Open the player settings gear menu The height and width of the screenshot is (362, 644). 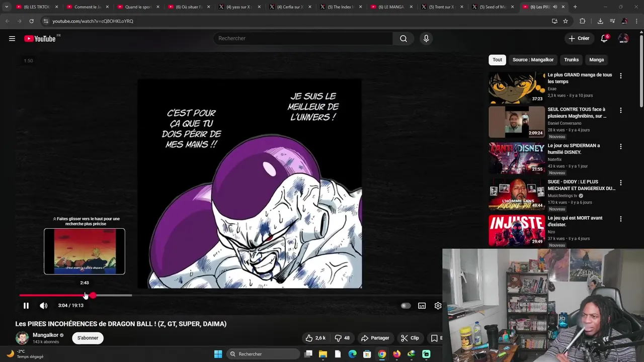coord(438,306)
